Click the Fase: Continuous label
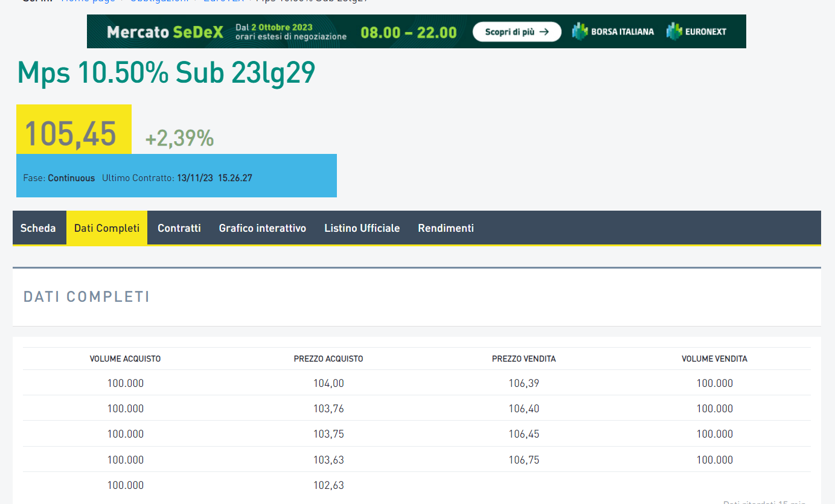835x504 pixels. (x=59, y=178)
